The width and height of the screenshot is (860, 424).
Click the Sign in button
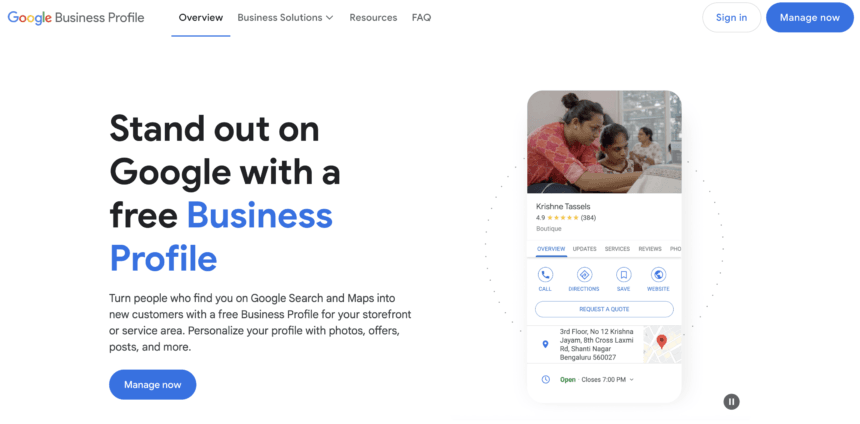point(731,18)
